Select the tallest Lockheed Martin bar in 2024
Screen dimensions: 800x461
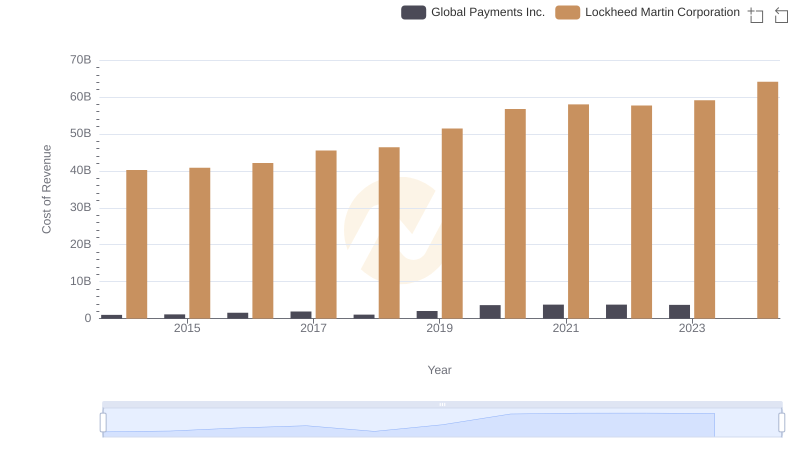pos(767,200)
